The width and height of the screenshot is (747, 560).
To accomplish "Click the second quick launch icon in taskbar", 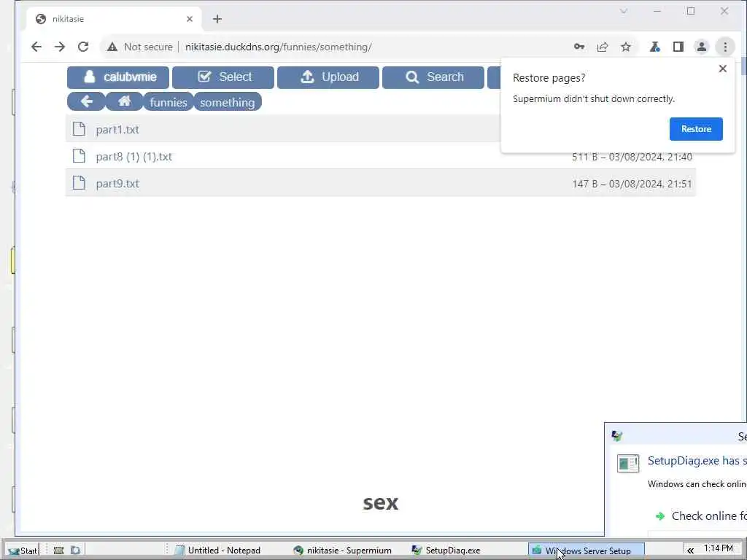I will (x=75, y=551).
